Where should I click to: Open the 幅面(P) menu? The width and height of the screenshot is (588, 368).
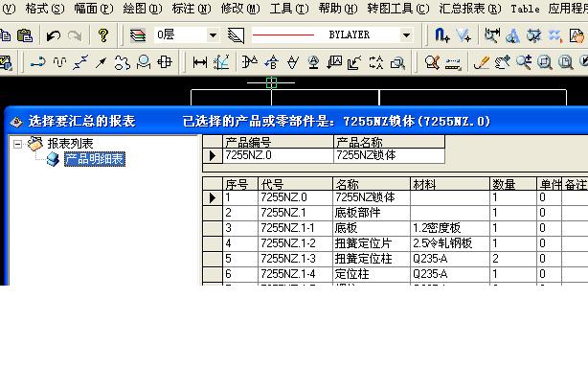[x=94, y=9]
